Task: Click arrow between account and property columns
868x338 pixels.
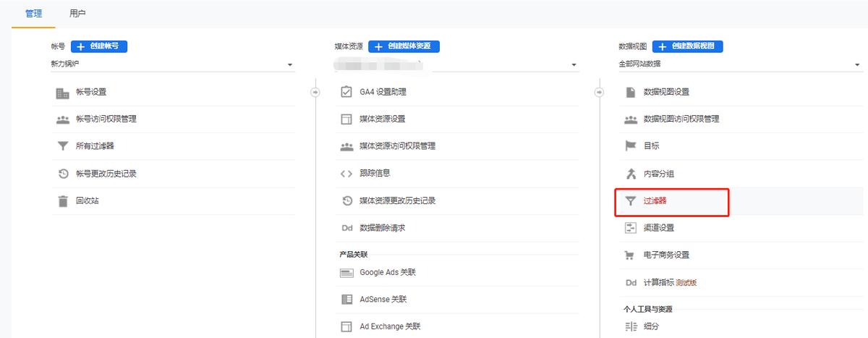Action: (315, 92)
